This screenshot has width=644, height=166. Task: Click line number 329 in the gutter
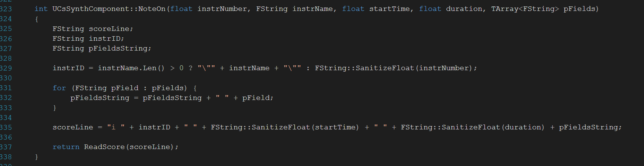coord(6,68)
